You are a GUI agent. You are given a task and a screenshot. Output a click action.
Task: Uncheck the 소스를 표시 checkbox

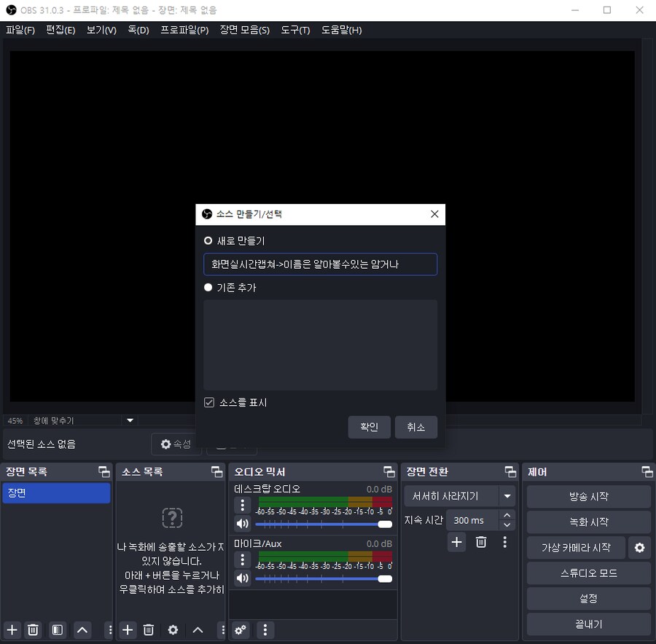[209, 402]
